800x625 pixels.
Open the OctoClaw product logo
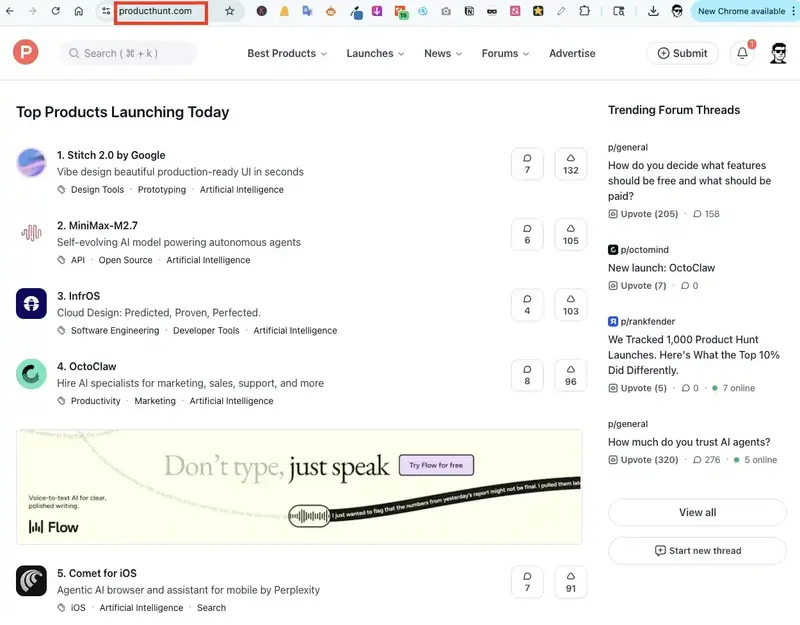click(x=31, y=374)
